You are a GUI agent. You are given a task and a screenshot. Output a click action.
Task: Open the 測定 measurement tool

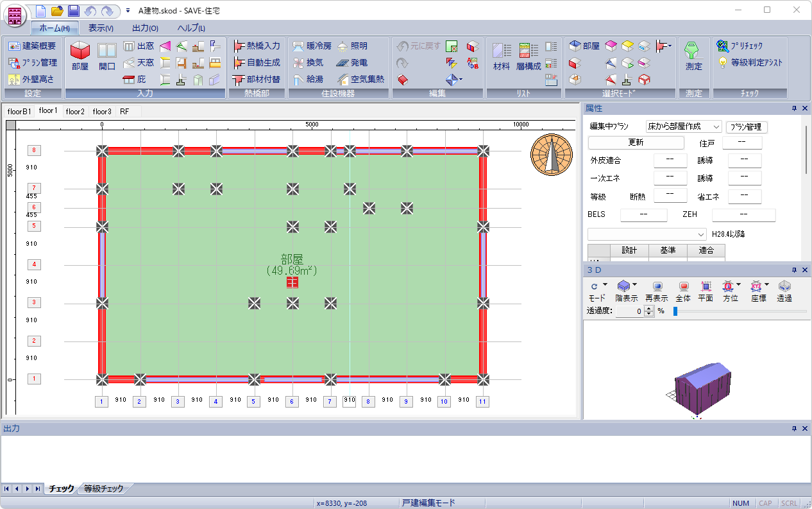pos(693,56)
